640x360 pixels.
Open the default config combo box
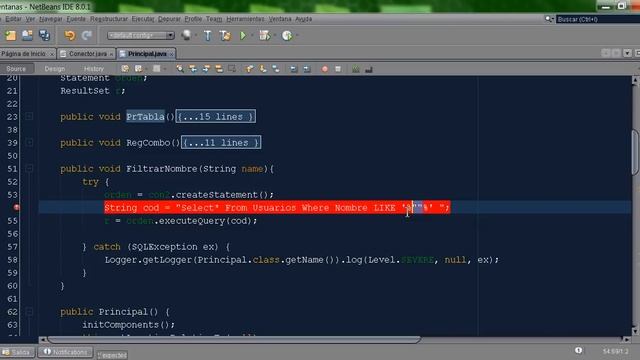(x=141, y=36)
